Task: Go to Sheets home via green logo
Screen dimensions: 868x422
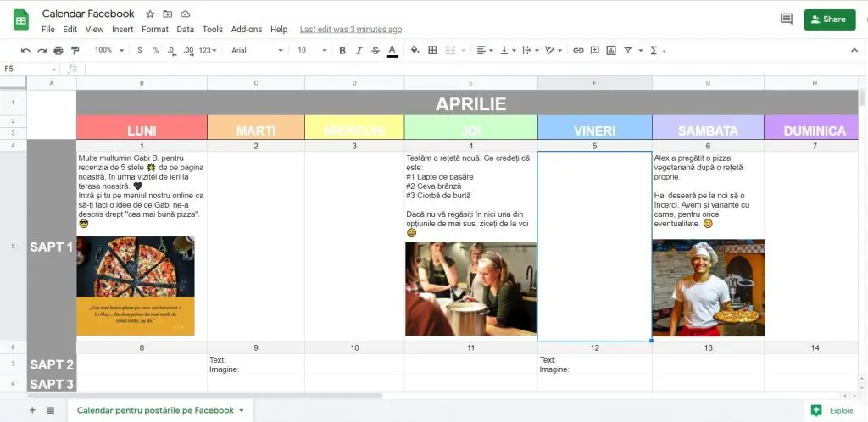Action: click(21, 20)
